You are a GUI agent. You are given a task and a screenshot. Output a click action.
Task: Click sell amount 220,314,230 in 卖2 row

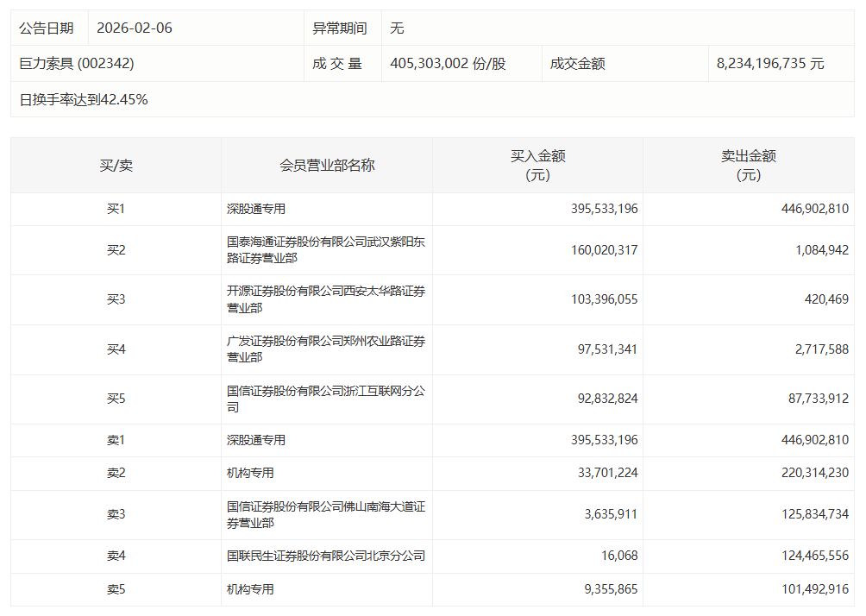point(808,473)
